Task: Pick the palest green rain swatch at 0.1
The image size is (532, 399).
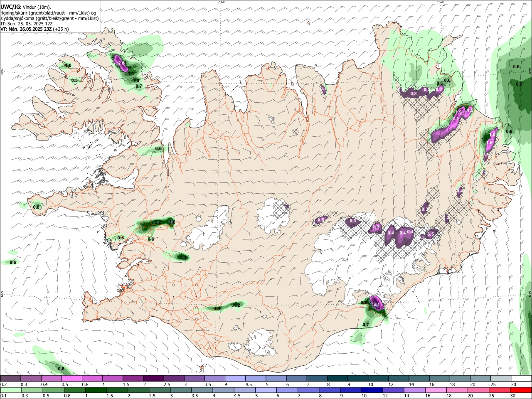Action: (11, 390)
